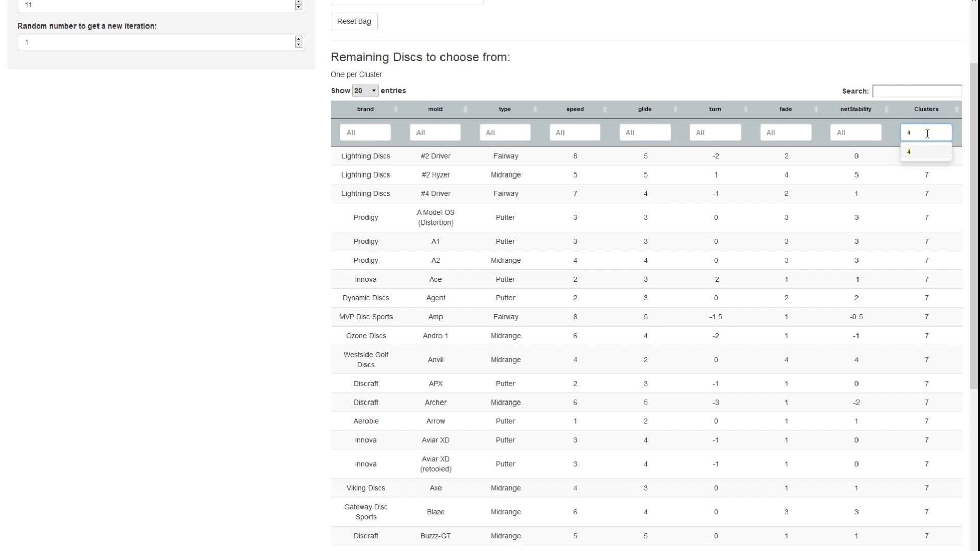
Task: Sort table by mold column arrows
Action: click(465, 109)
